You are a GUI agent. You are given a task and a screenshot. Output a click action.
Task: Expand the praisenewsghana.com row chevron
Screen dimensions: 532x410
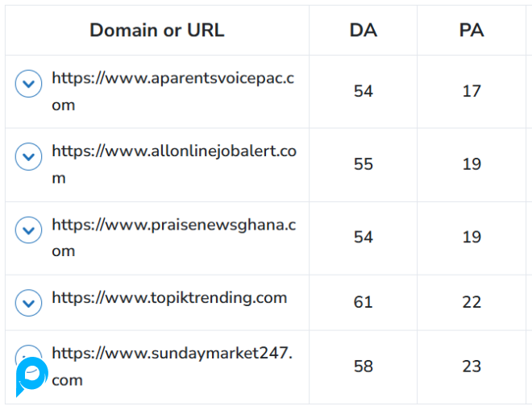click(x=29, y=230)
